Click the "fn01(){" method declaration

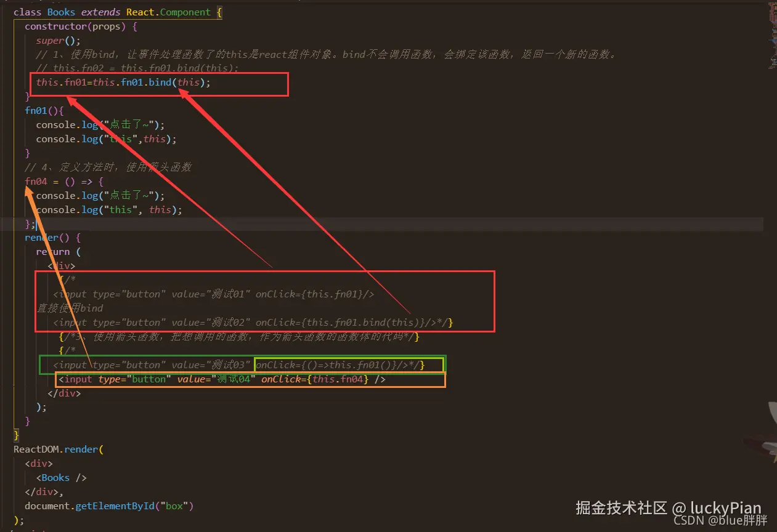44,111
